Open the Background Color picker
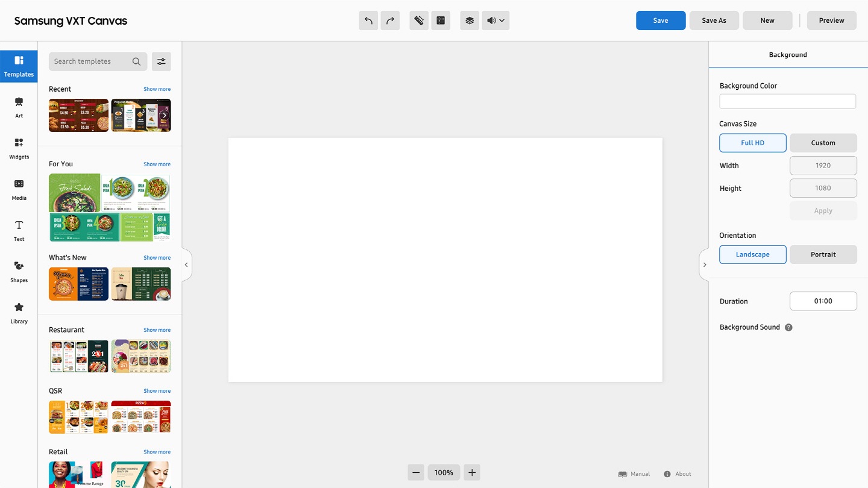The width and height of the screenshot is (868, 488). coord(787,101)
